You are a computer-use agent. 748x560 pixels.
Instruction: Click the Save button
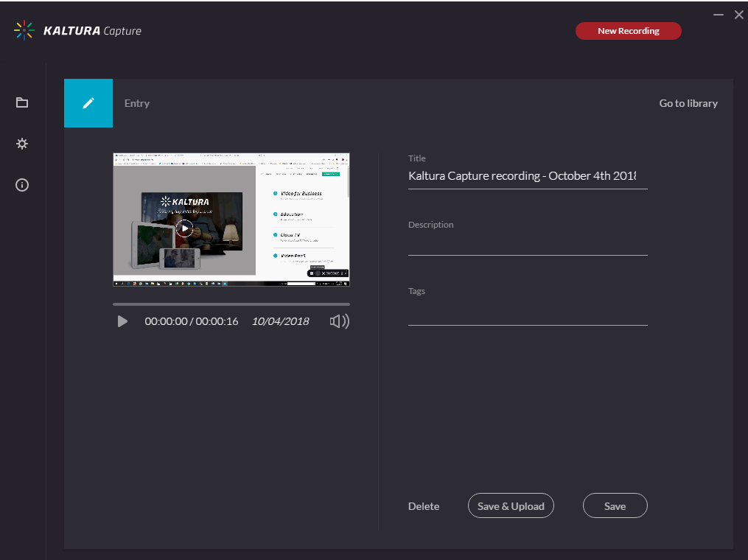615,505
